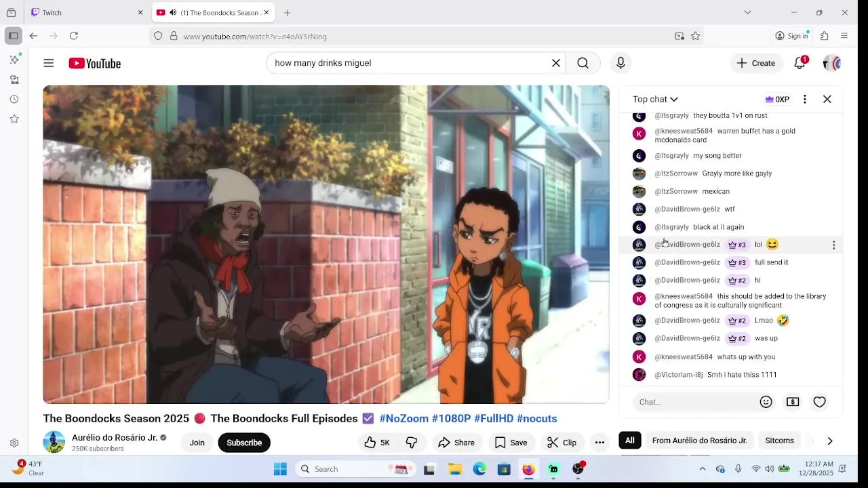Select the Boondocks Season YouTube tab

pos(212,12)
